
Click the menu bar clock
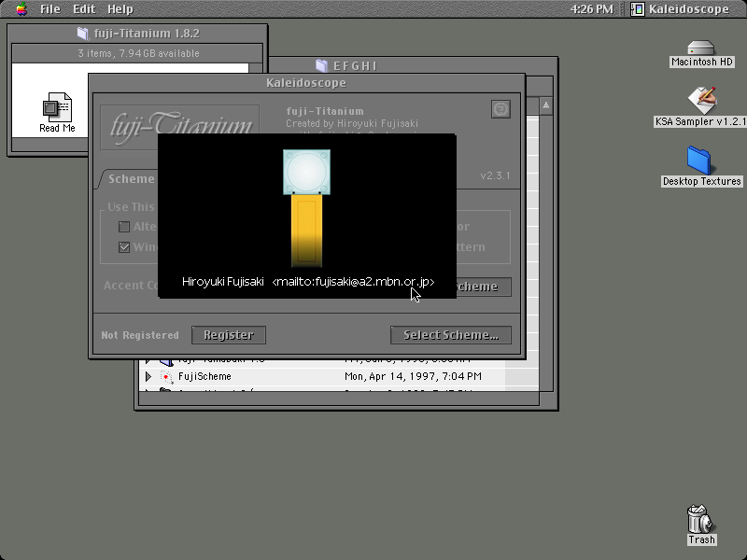tap(592, 9)
